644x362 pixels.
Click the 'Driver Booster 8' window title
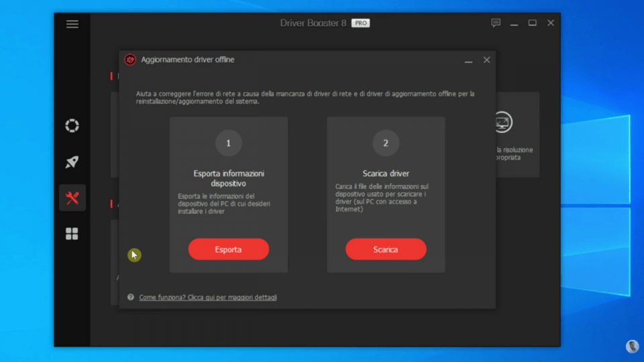point(313,23)
